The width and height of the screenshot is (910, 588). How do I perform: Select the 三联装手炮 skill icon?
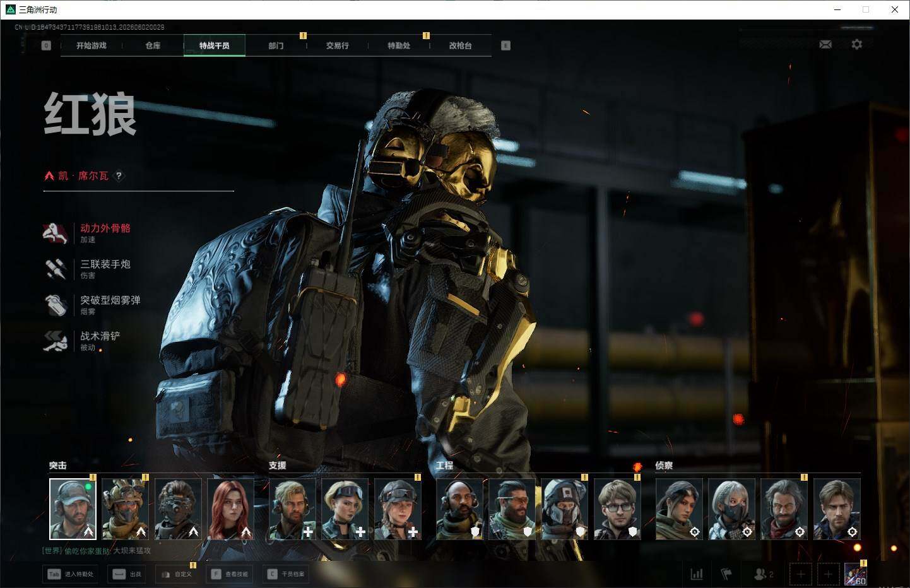tap(56, 269)
